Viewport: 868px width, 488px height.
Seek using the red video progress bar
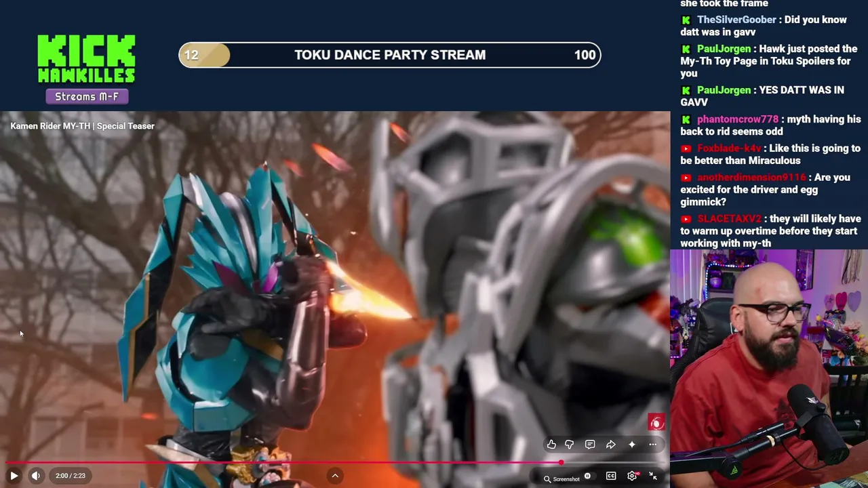pyautogui.click(x=335, y=463)
